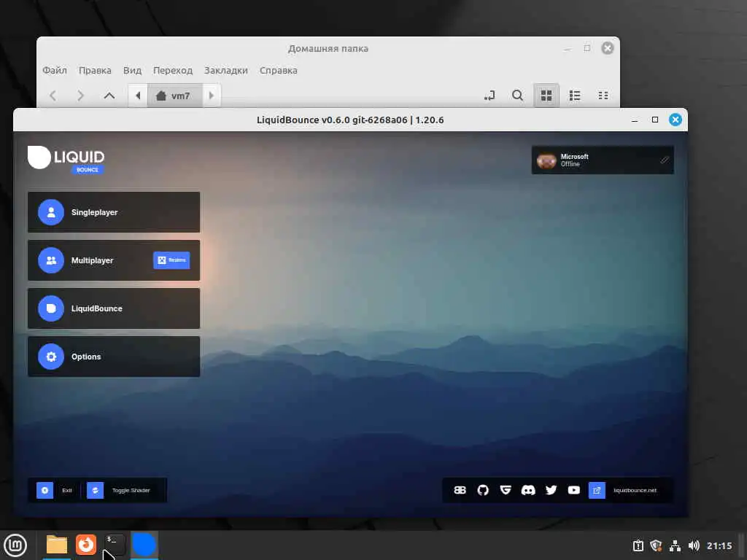Open the Discord icon link
747x560 pixels.
(x=528, y=490)
